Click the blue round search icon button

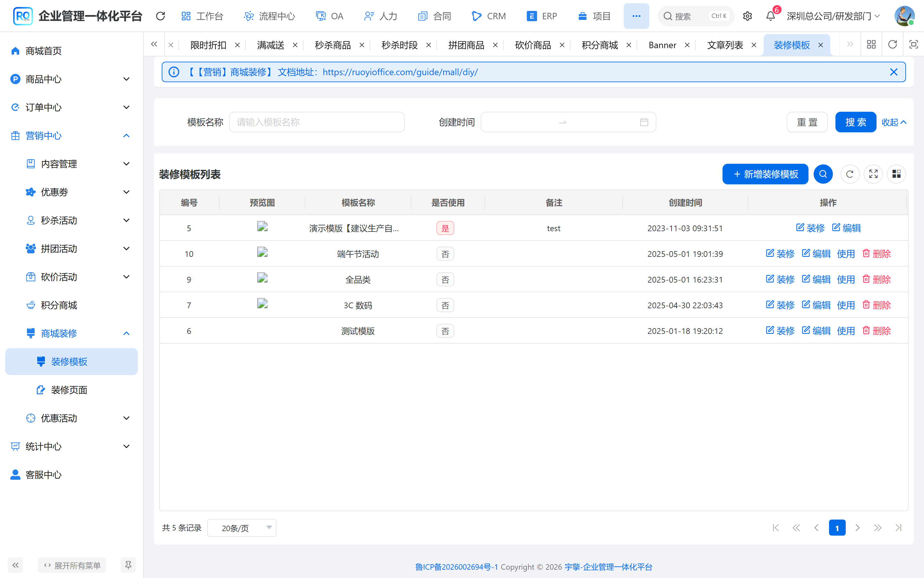point(823,174)
